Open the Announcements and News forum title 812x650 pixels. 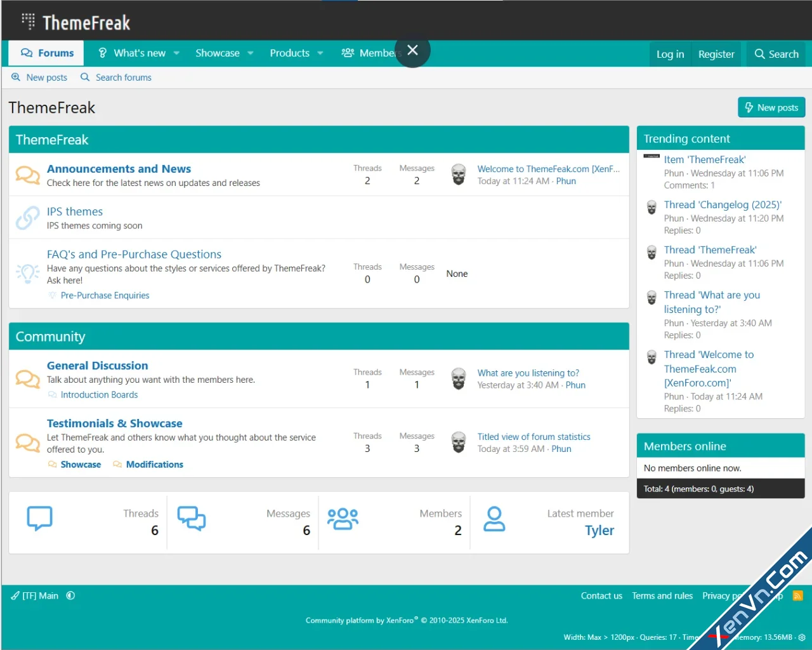tap(119, 169)
